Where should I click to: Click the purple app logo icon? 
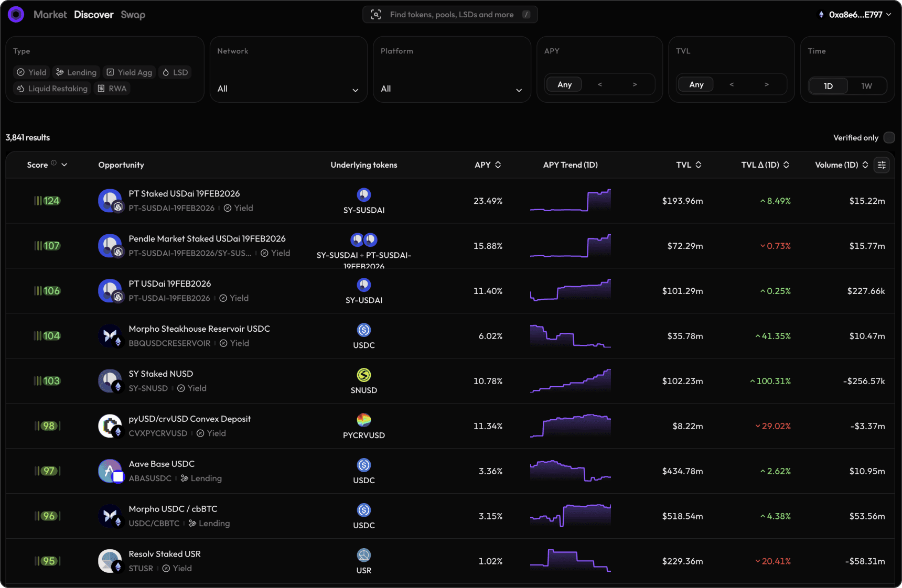[x=16, y=15]
